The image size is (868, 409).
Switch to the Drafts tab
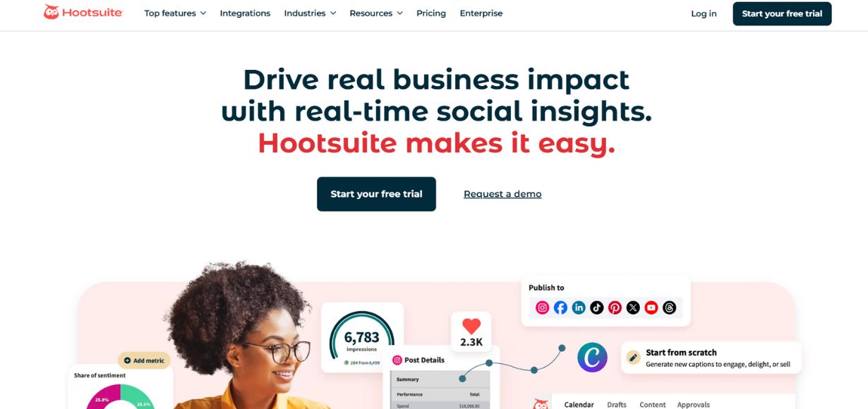(x=617, y=405)
